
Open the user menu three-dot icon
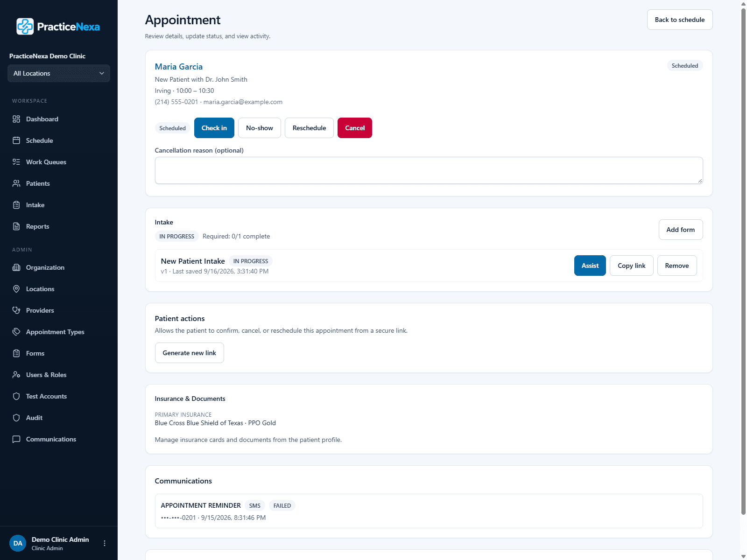pyautogui.click(x=105, y=543)
